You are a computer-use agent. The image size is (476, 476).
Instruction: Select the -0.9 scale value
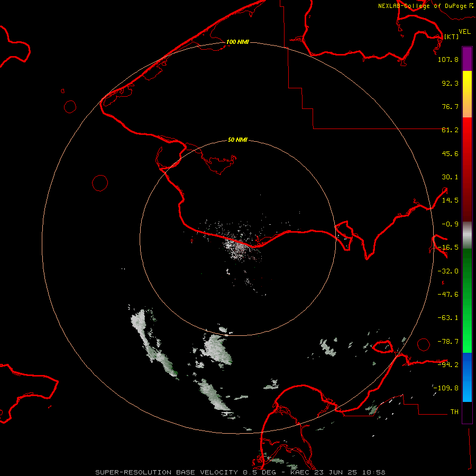pyautogui.click(x=450, y=224)
